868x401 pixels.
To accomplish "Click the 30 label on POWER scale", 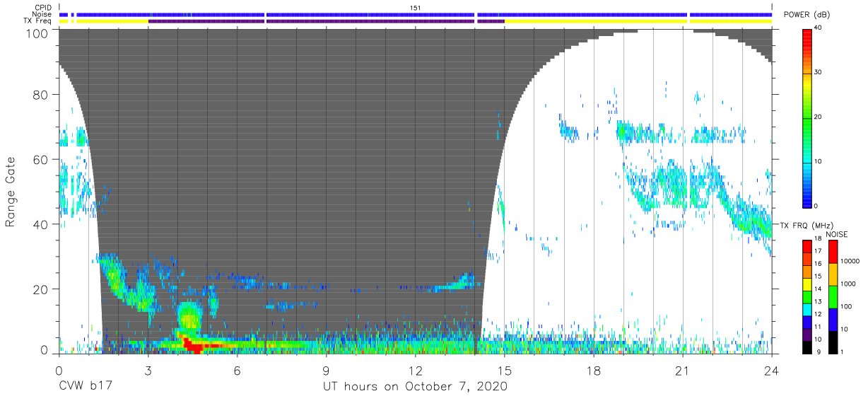I will tap(819, 73).
